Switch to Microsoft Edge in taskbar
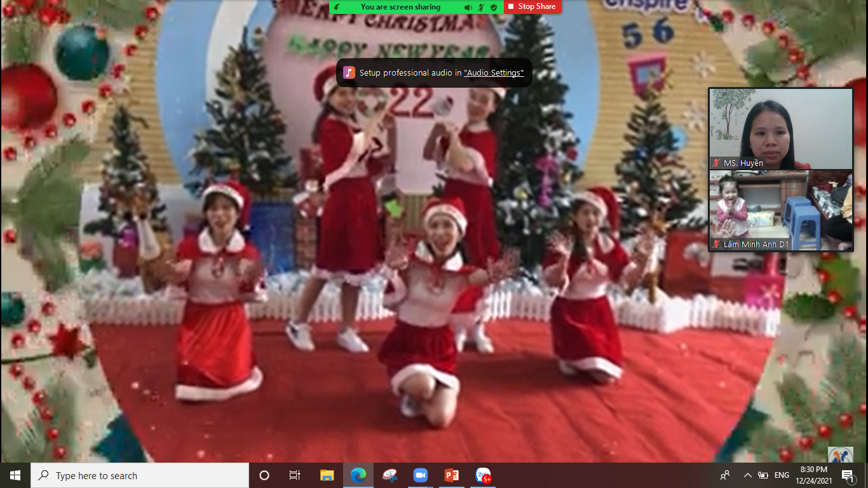This screenshot has width=868, height=488. (x=358, y=475)
